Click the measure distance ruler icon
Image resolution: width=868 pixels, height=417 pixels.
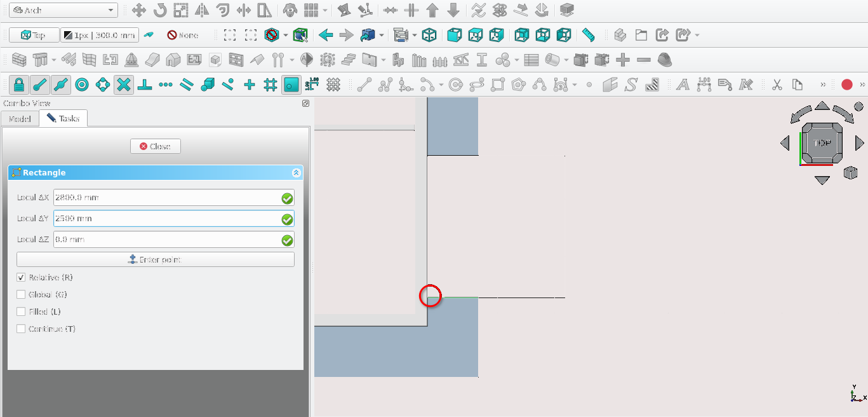click(588, 35)
